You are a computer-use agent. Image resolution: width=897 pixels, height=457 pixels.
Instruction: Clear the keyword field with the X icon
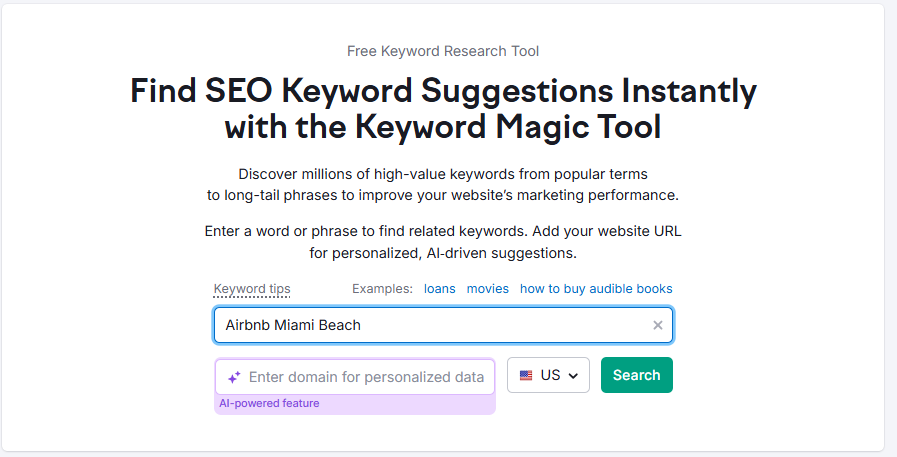[x=658, y=325]
